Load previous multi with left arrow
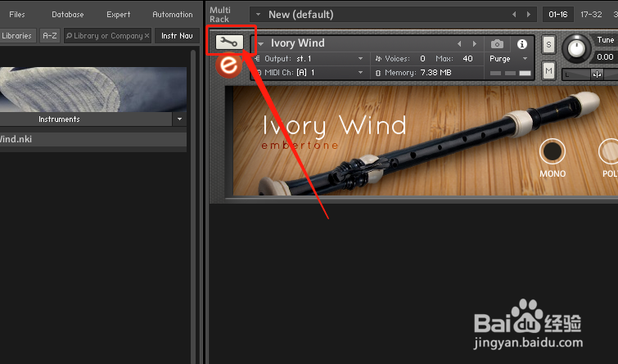Viewport: 618px width, 364px height. 514,15
